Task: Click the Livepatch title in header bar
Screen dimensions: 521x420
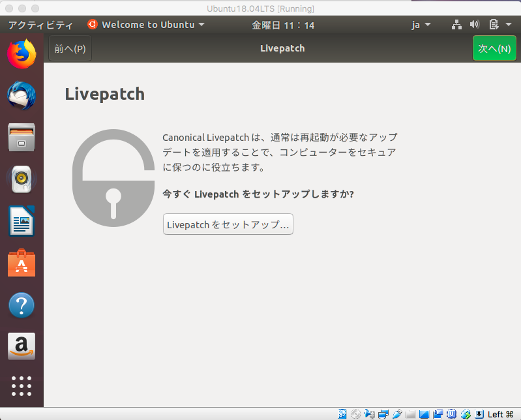Action: 282,48
